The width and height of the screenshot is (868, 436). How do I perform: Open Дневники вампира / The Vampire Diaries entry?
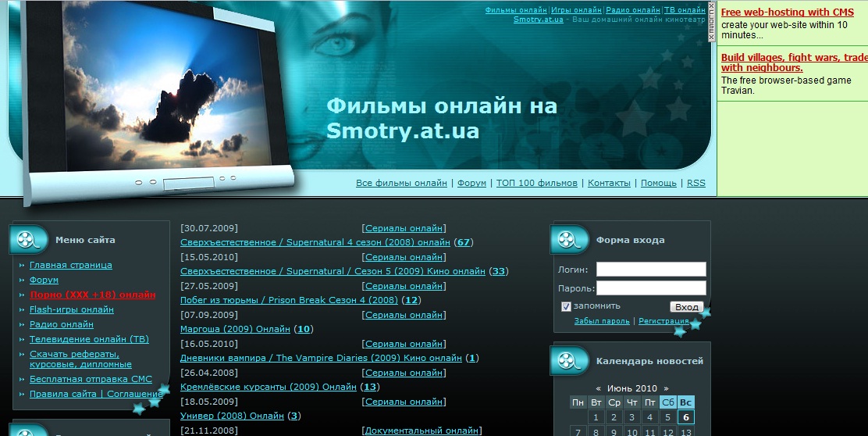tap(321, 358)
